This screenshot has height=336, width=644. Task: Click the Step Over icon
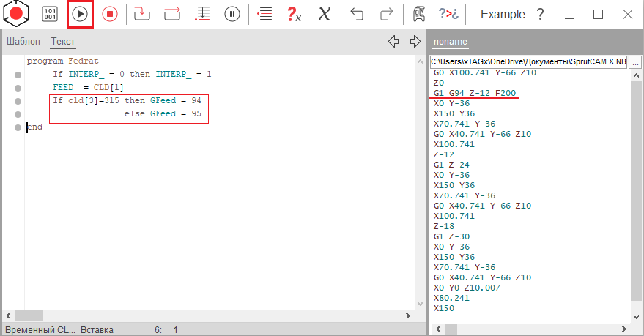tap(171, 14)
